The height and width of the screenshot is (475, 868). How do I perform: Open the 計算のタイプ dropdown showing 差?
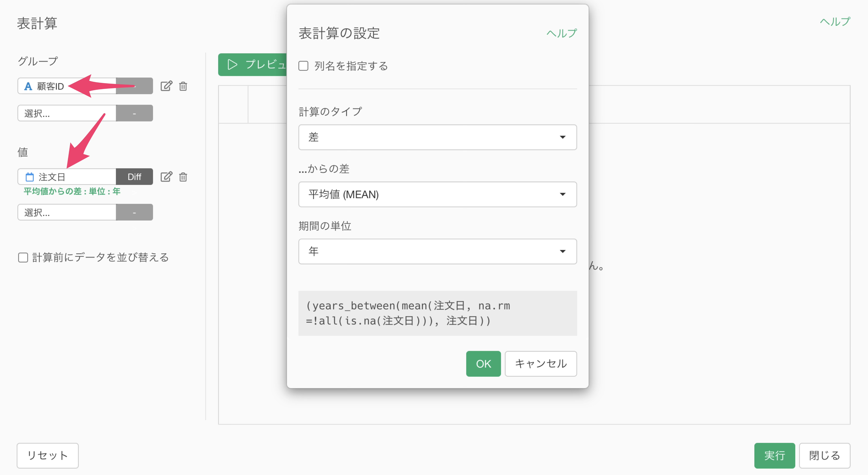(x=437, y=137)
